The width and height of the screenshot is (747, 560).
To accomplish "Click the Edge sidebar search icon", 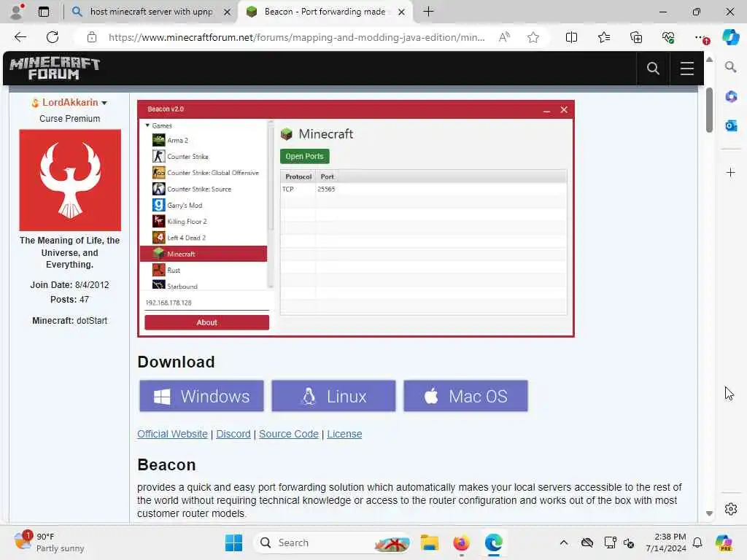I will tap(730, 67).
